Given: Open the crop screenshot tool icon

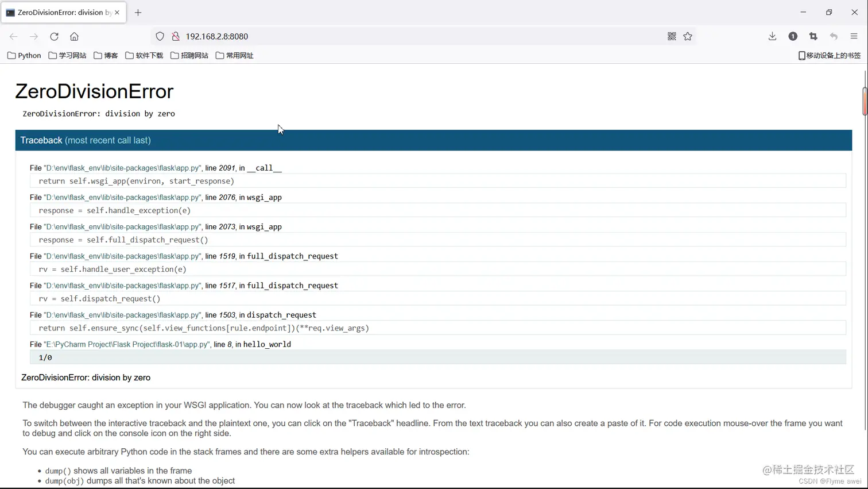Looking at the screenshot, I should coord(813,36).
